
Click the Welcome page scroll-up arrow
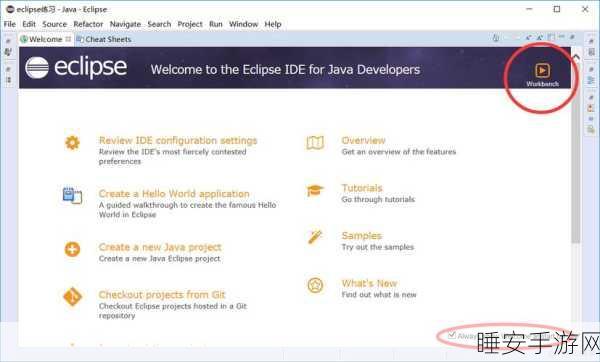tap(576, 57)
